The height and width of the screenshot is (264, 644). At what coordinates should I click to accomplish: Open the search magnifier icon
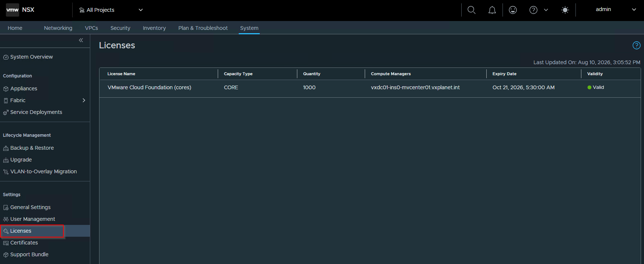click(471, 10)
